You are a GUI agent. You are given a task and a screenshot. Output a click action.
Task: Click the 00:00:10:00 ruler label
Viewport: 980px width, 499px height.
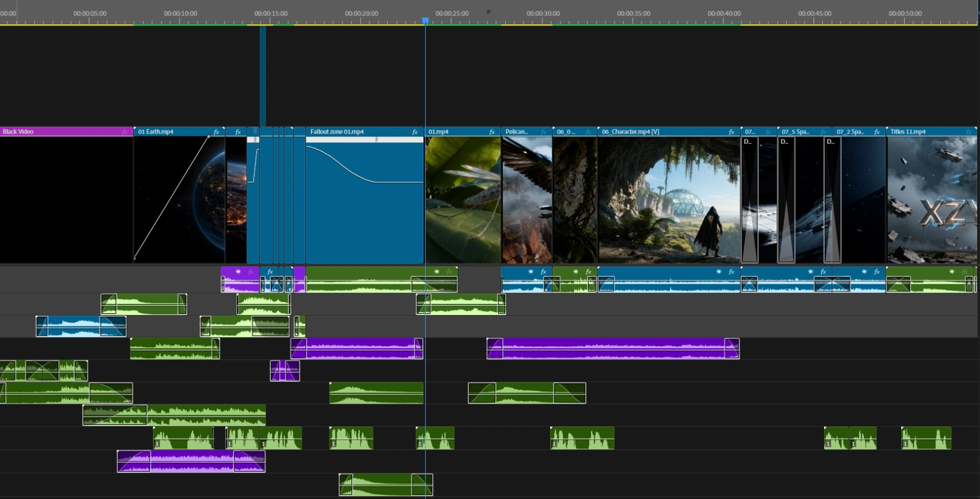[x=181, y=13]
